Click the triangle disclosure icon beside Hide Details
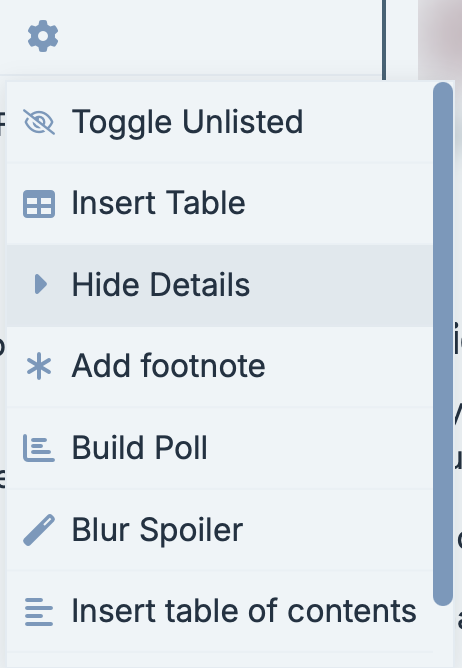 [x=40, y=284]
